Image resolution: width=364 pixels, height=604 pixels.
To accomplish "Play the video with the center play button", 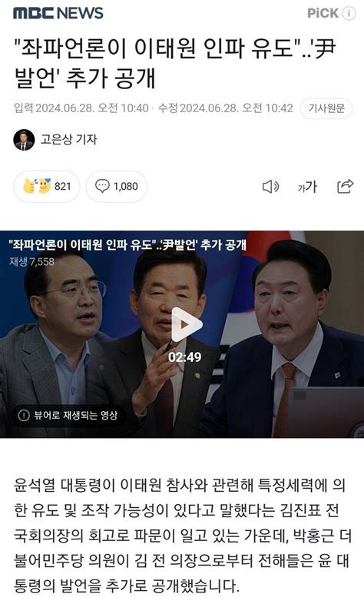I will click(186, 325).
